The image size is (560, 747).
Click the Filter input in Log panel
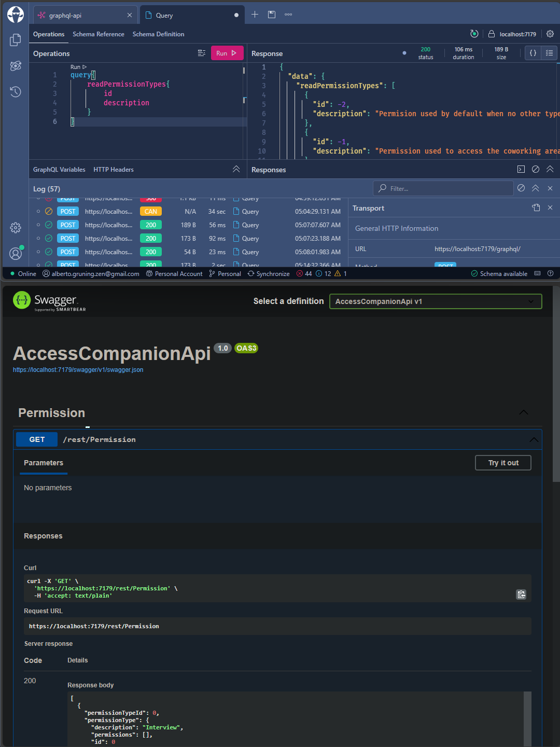[x=443, y=188]
